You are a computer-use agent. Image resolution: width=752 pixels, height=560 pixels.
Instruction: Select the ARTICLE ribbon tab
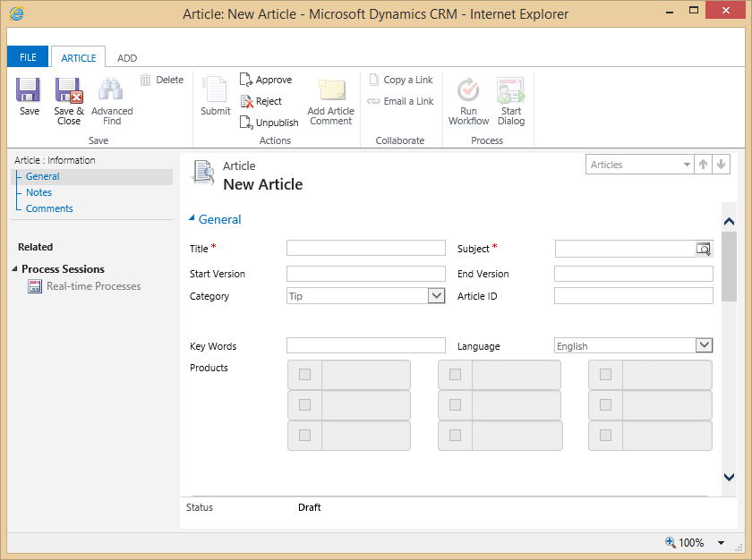click(x=79, y=58)
